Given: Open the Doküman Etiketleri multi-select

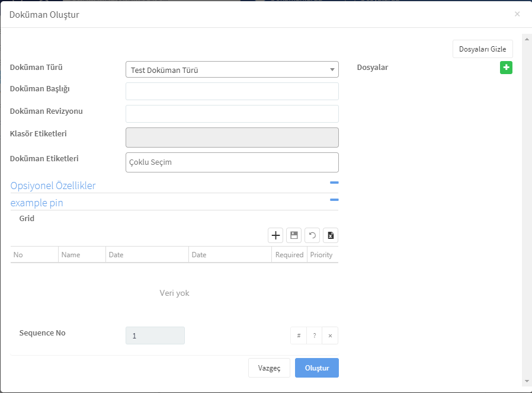Looking at the screenshot, I should [232, 162].
